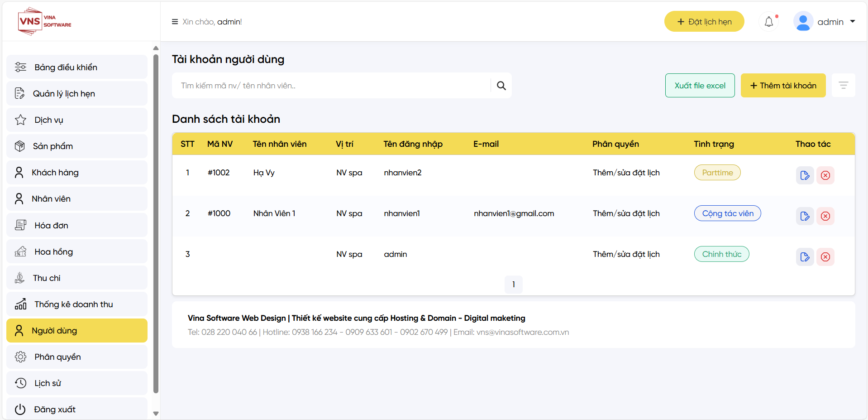Viewport: 868px width, 420px height.
Task: Click the Hóa đơn invoice icon
Action: click(x=20, y=225)
